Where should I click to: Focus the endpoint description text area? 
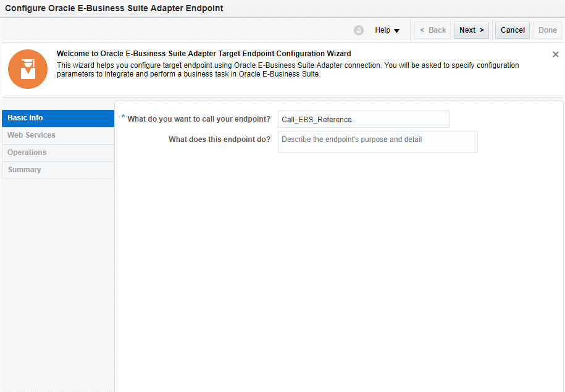point(377,141)
